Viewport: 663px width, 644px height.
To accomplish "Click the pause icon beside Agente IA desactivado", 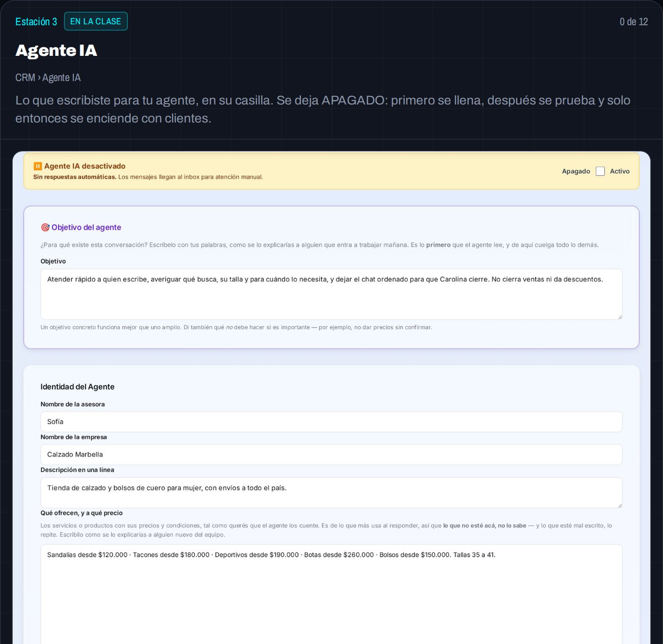I will pos(38,166).
